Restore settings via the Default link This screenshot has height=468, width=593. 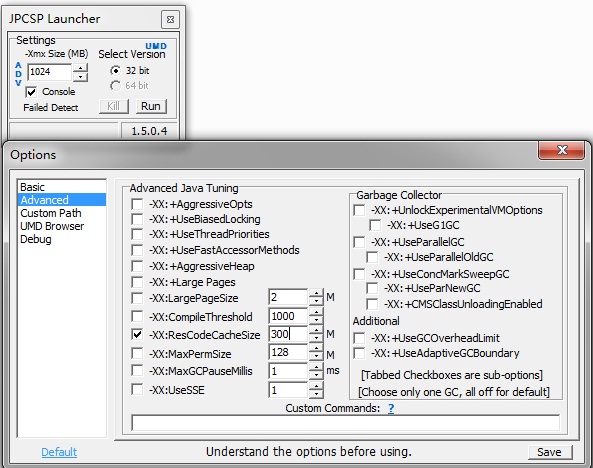pos(59,452)
